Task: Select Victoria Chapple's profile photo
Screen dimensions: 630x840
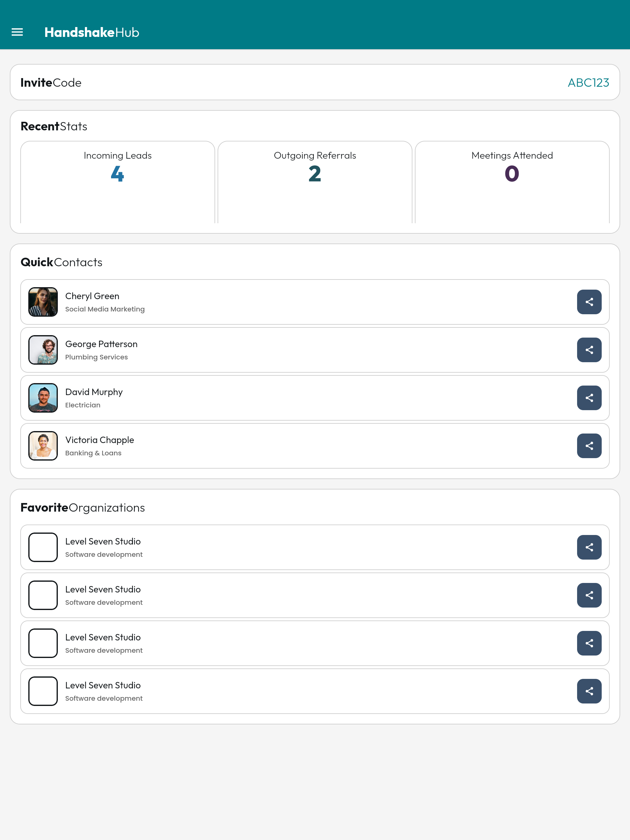Action: (x=43, y=446)
